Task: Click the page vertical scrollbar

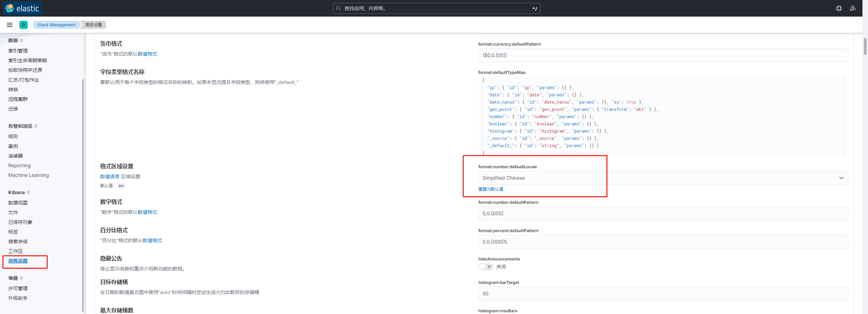Action: (x=865, y=46)
